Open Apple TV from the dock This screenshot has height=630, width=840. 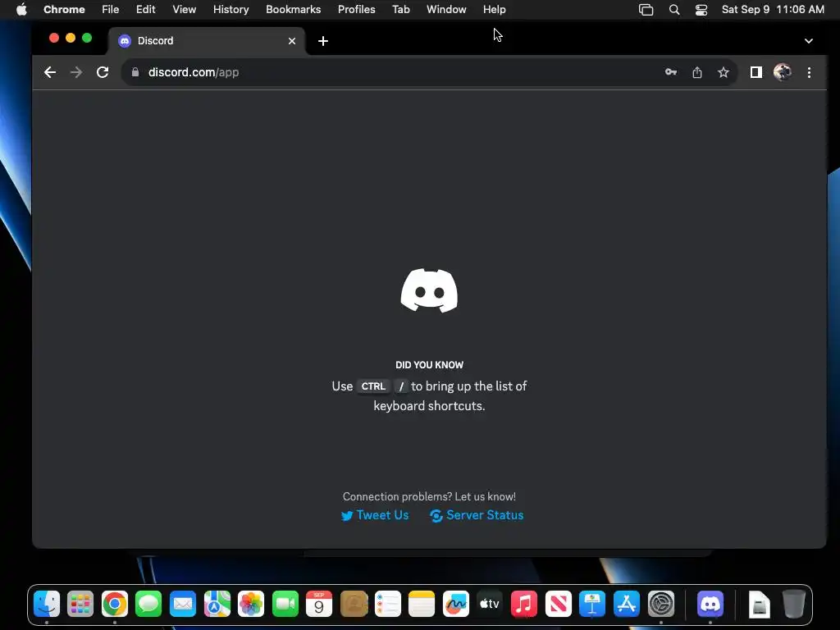click(x=490, y=605)
